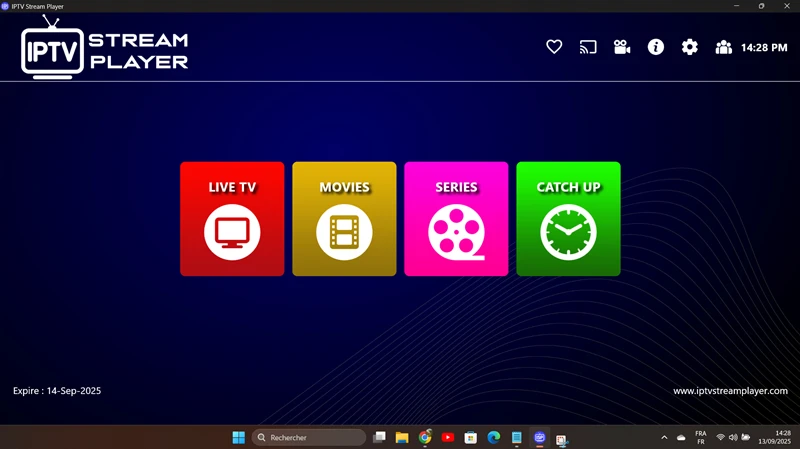Open the Wi-Fi network tray icon
800x449 pixels.
tap(720, 437)
